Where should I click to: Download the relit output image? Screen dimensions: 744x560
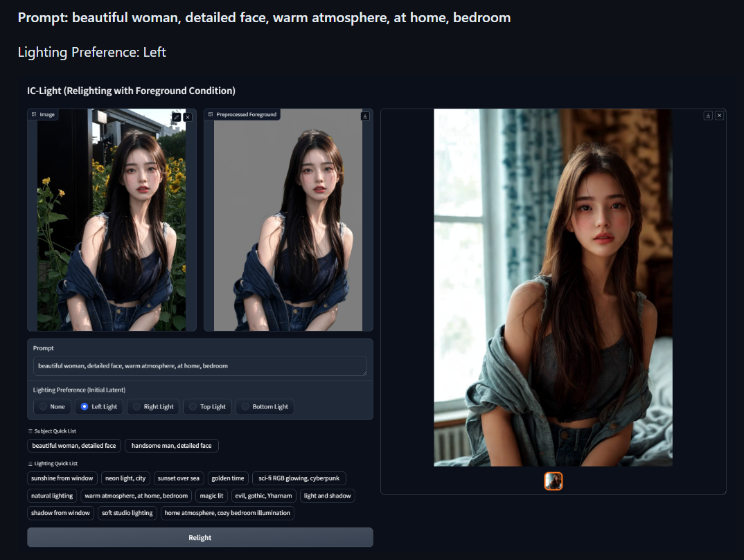click(x=708, y=115)
